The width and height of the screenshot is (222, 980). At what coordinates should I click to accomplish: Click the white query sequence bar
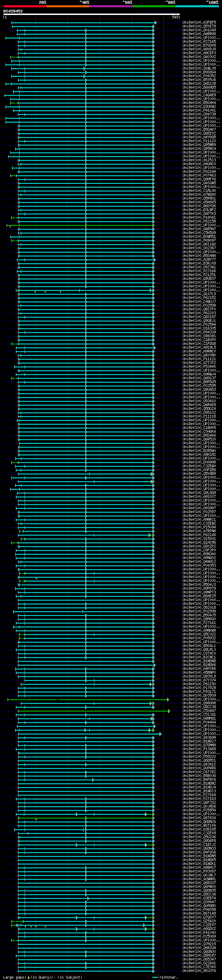point(92,15)
